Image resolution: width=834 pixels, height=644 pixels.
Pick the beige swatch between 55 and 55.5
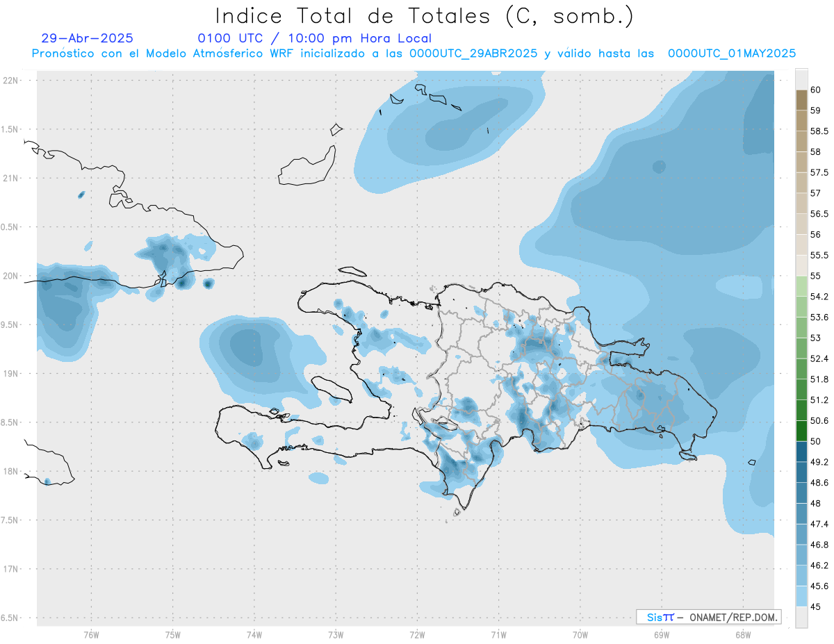(801, 265)
